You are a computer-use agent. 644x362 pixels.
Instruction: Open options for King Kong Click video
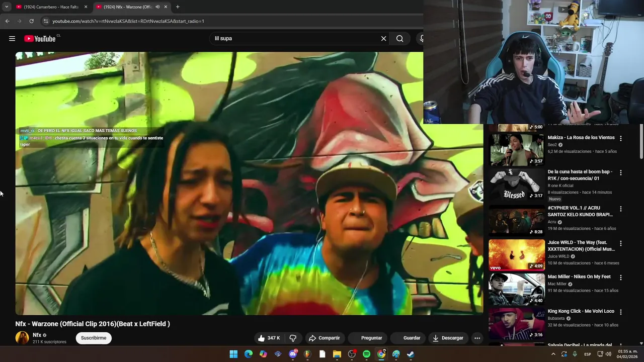620,312
